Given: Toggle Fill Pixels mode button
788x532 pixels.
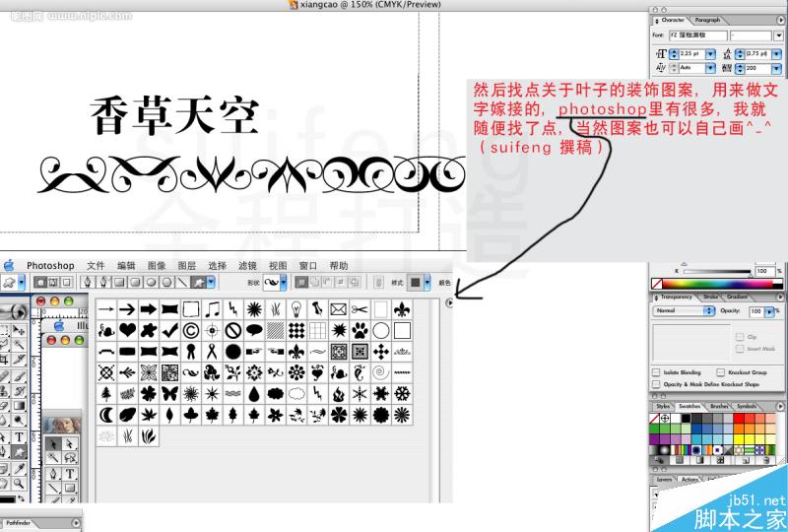Looking at the screenshot, I should (x=66, y=282).
